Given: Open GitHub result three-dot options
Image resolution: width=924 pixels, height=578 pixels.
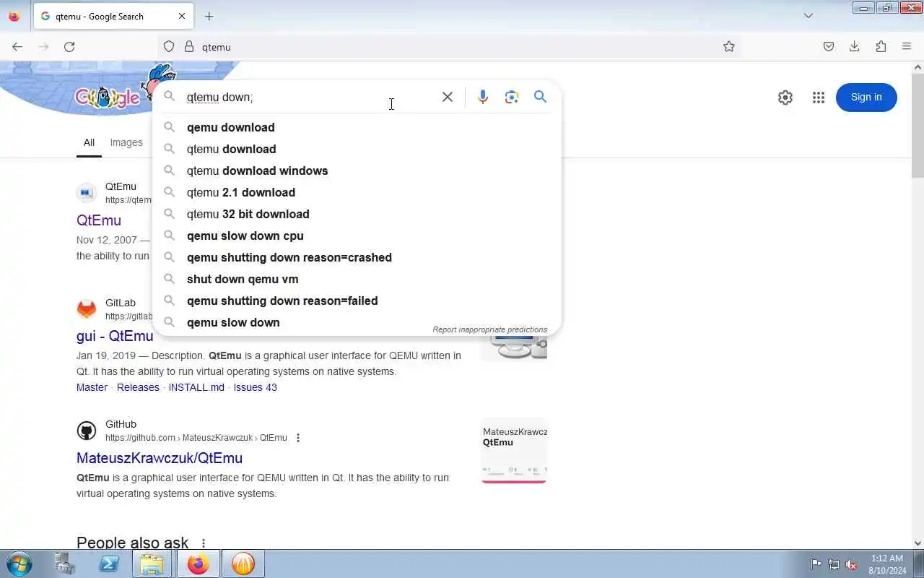Looking at the screenshot, I should (x=298, y=438).
